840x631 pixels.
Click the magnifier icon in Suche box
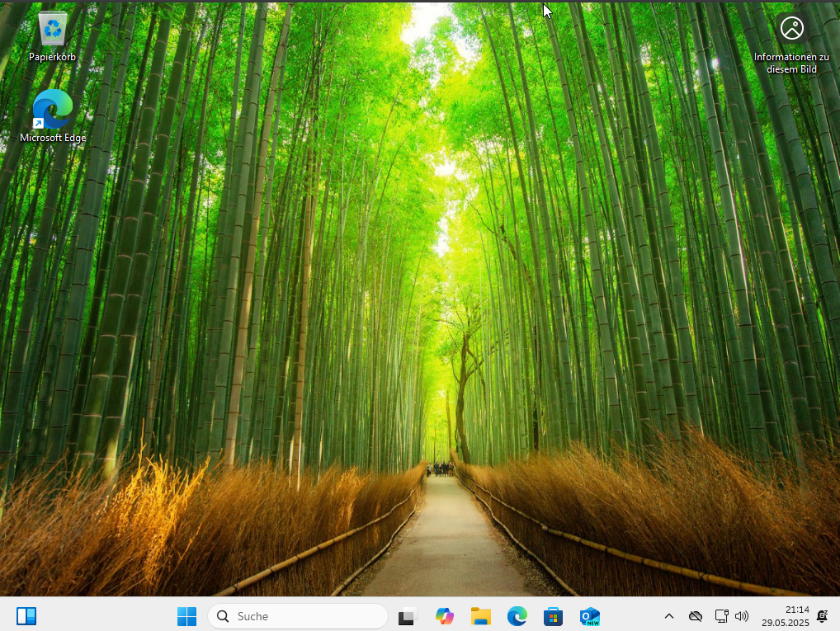[x=223, y=616]
